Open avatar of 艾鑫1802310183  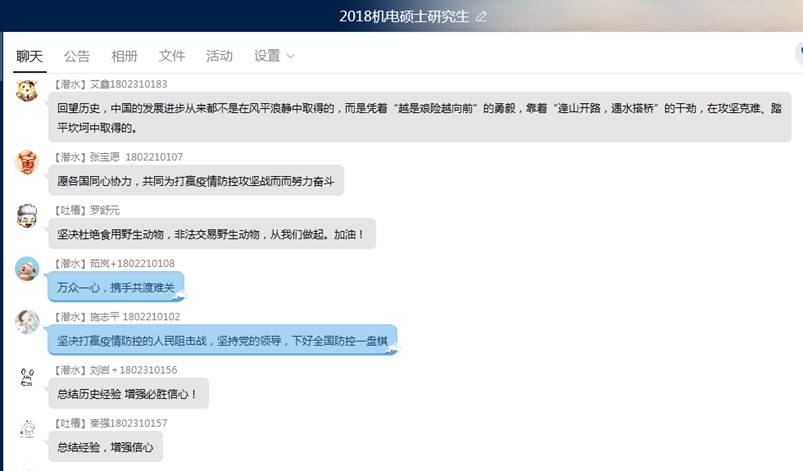[27, 91]
